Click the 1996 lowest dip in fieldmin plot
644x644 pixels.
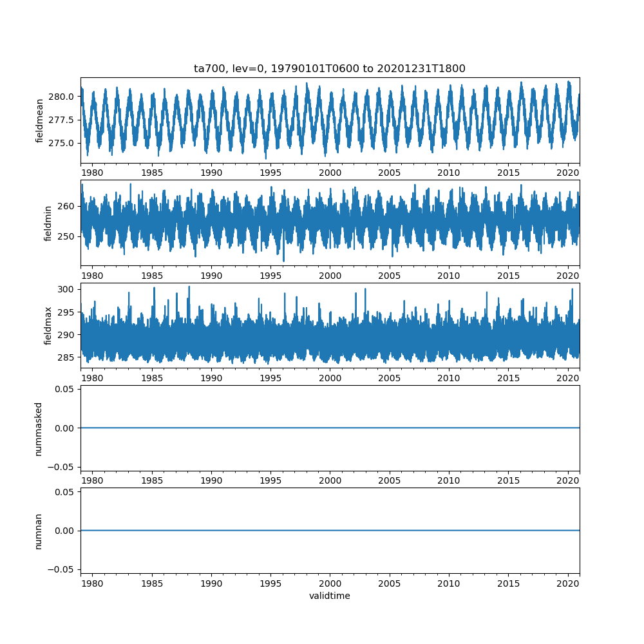point(283,260)
